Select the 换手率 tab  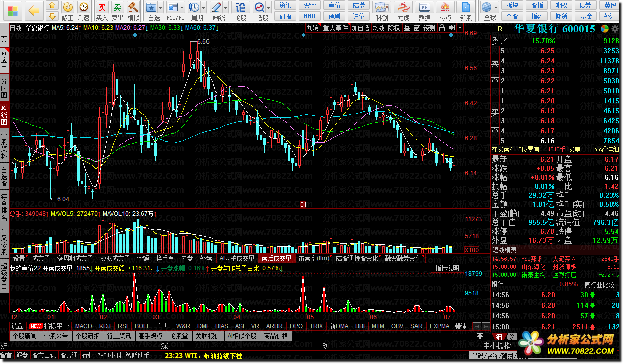(x=165, y=259)
